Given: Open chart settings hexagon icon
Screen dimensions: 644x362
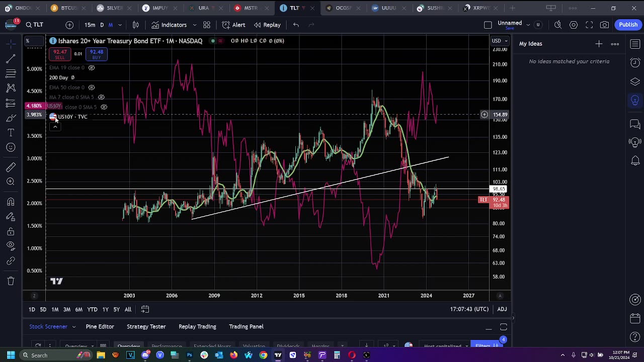Looking at the screenshot, I should tap(574, 25).
